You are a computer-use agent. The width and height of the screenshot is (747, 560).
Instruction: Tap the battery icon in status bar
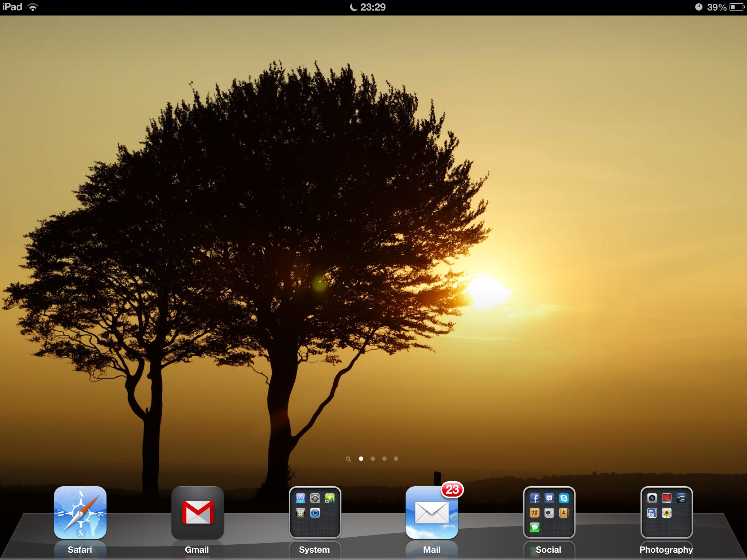click(x=736, y=7)
